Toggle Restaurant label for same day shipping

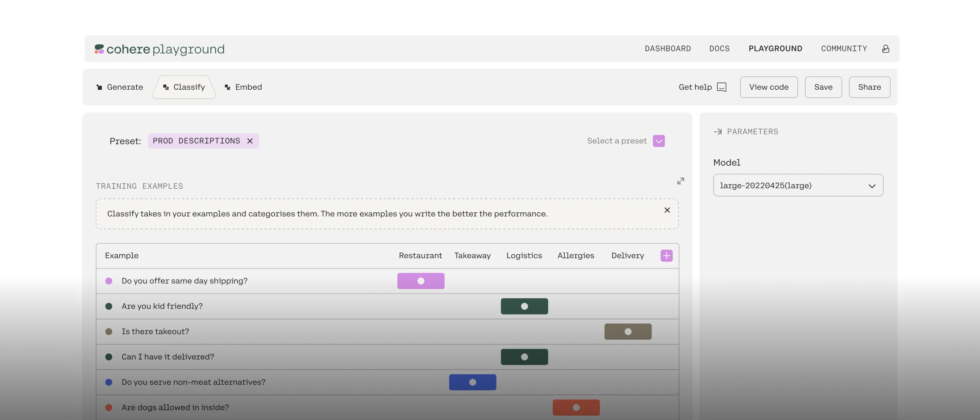tap(421, 281)
